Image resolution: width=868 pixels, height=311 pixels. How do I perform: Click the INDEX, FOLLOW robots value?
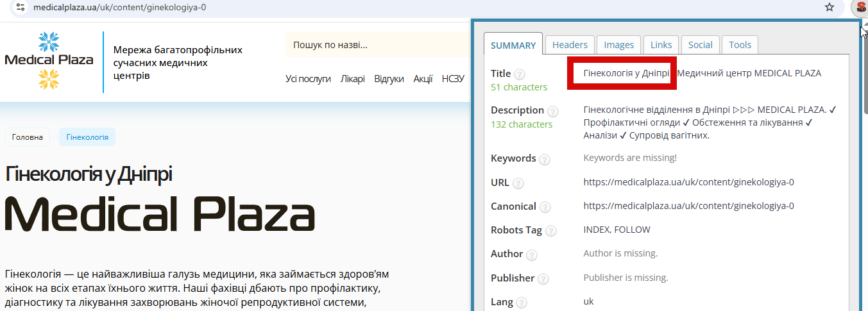click(x=617, y=230)
